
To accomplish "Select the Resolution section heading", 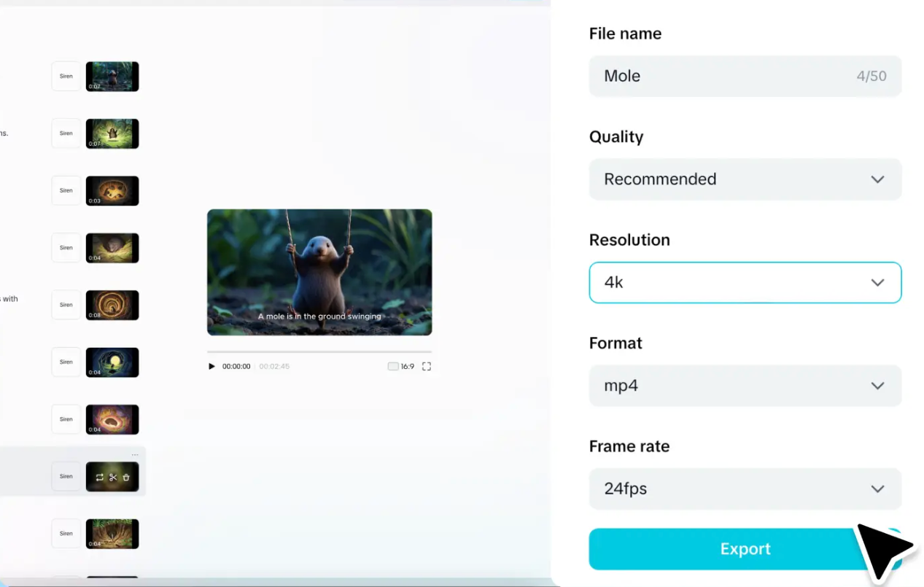I will 629,239.
